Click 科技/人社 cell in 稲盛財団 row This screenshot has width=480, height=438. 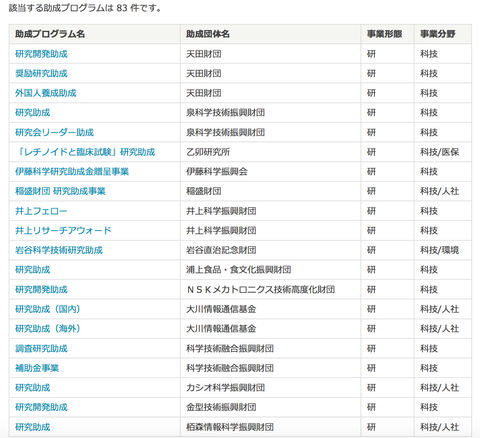pyautogui.click(x=443, y=191)
